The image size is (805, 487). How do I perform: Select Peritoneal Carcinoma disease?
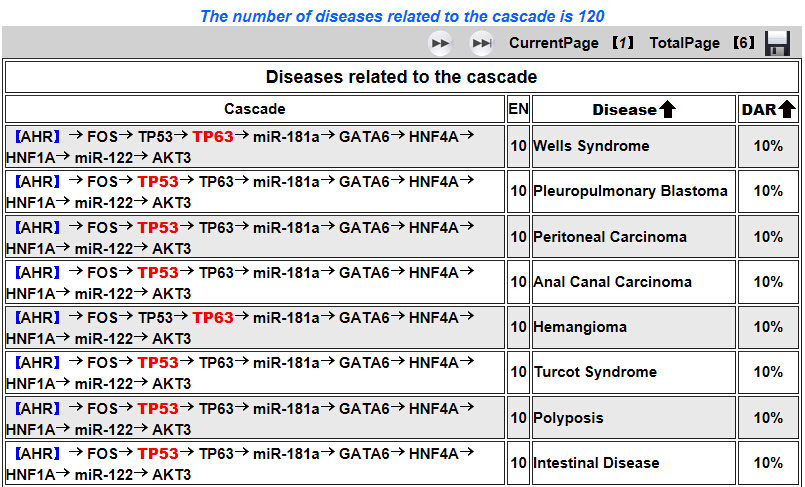(x=610, y=237)
